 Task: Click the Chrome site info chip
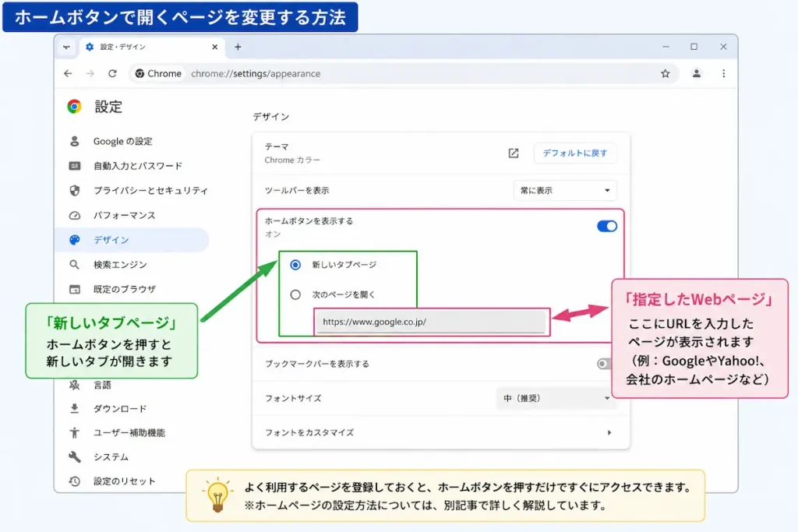(158, 74)
